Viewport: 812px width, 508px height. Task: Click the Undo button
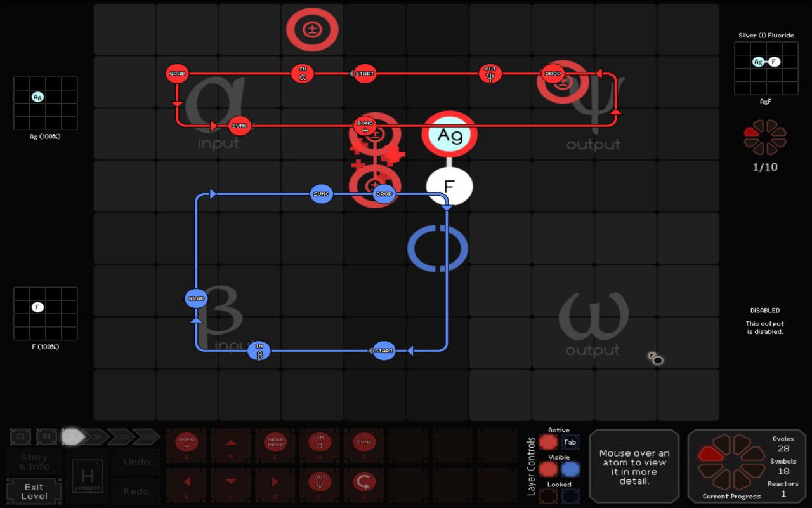[137, 462]
